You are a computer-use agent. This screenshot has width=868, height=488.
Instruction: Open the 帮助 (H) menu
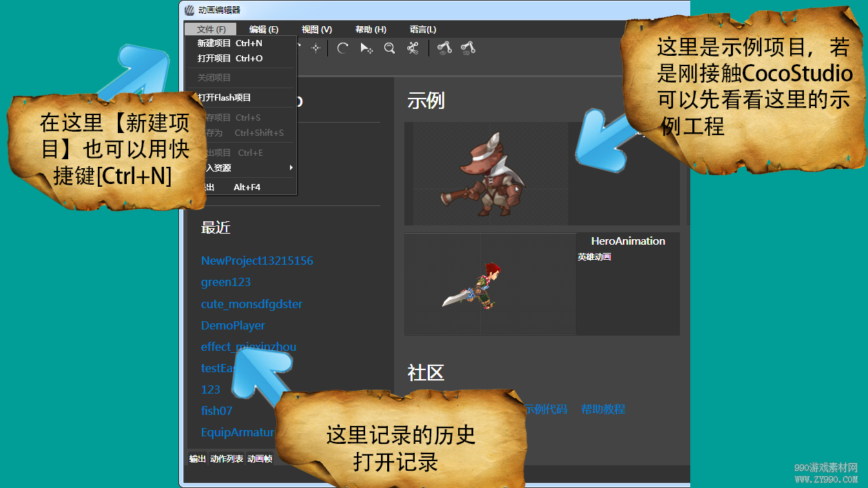click(x=371, y=29)
